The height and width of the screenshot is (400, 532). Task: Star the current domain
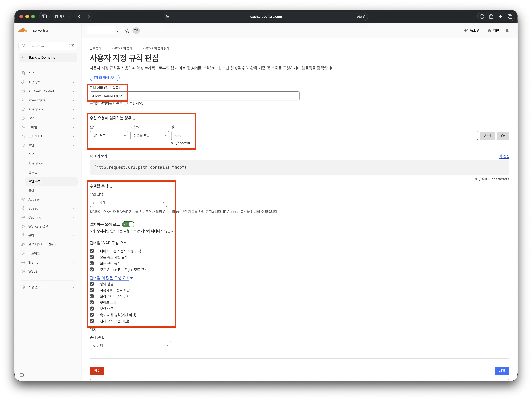127,31
